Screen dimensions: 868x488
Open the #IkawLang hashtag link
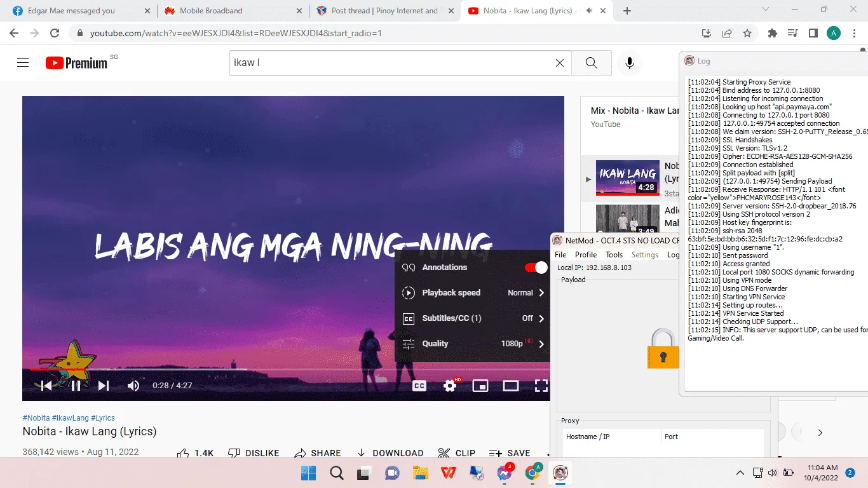[71, 418]
